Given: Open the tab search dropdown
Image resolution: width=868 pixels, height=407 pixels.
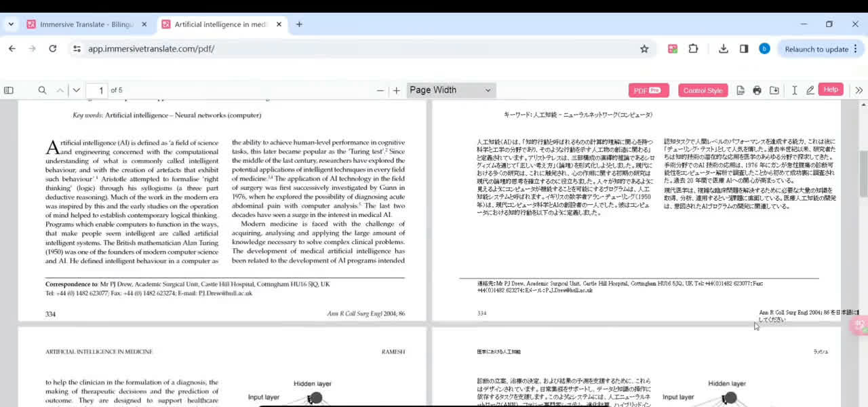Looking at the screenshot, I should pos(11,24).
